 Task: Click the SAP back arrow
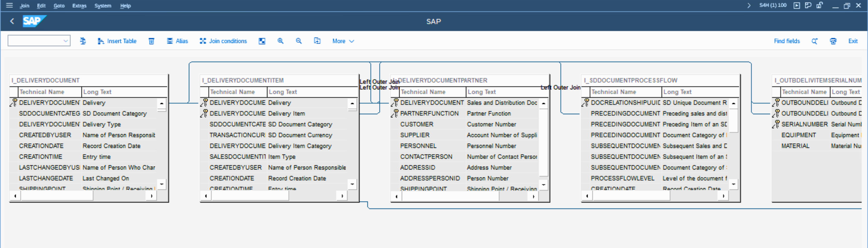pyautogui.click(x=12, y=21)
